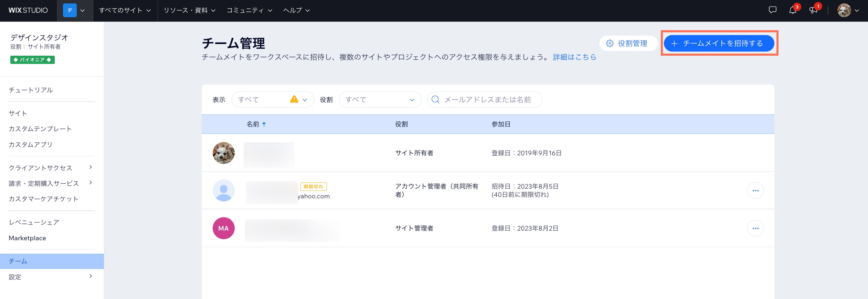The height and width of the screenshot is (299, 868).
Task: Open the chat messages icon
Action: [772, 10]
